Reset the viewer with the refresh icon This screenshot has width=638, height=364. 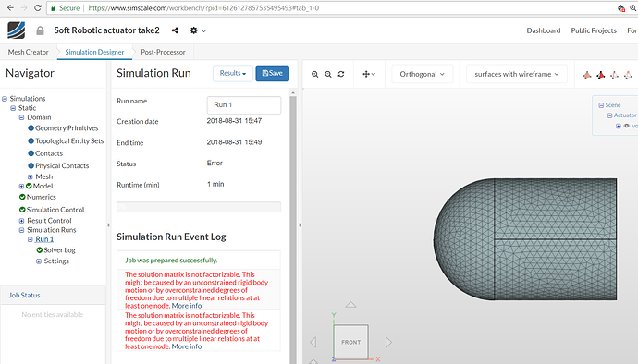coord(341,74)
